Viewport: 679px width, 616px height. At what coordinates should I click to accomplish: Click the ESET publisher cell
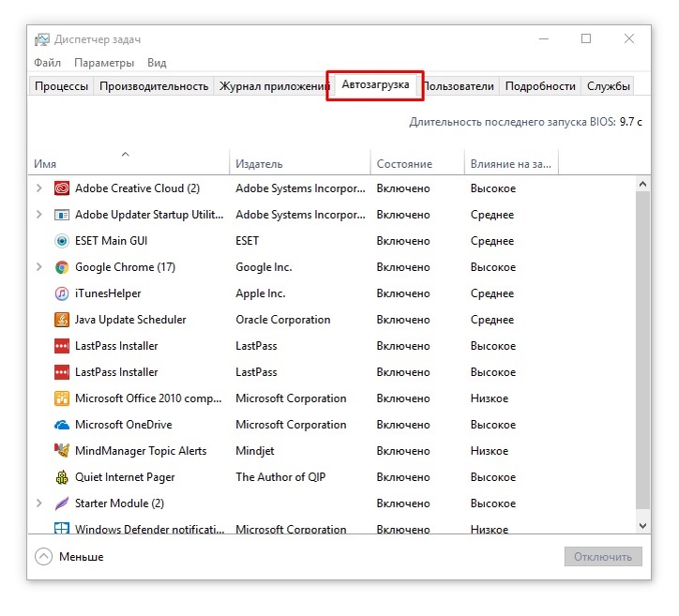[x=247, y=241]
